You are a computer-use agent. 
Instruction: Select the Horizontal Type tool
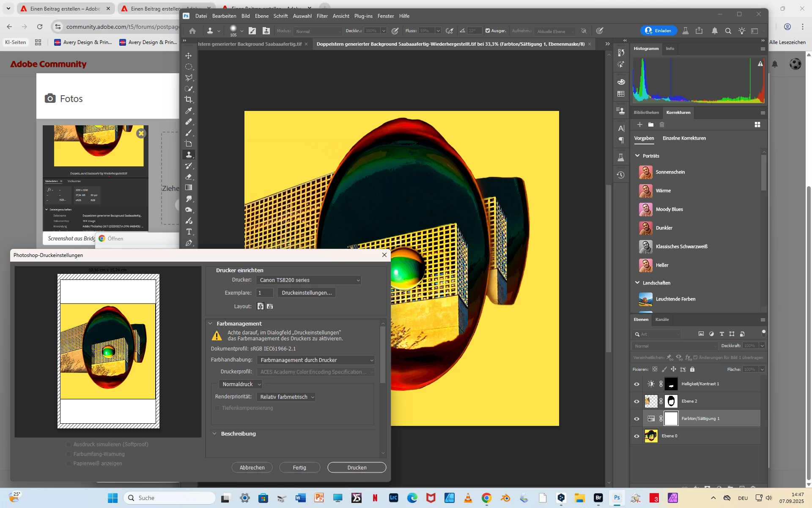(x=189, y=232)
